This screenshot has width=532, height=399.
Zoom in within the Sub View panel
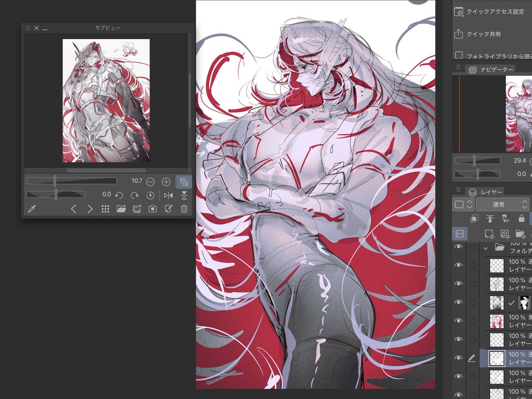(x=166, y=182)
